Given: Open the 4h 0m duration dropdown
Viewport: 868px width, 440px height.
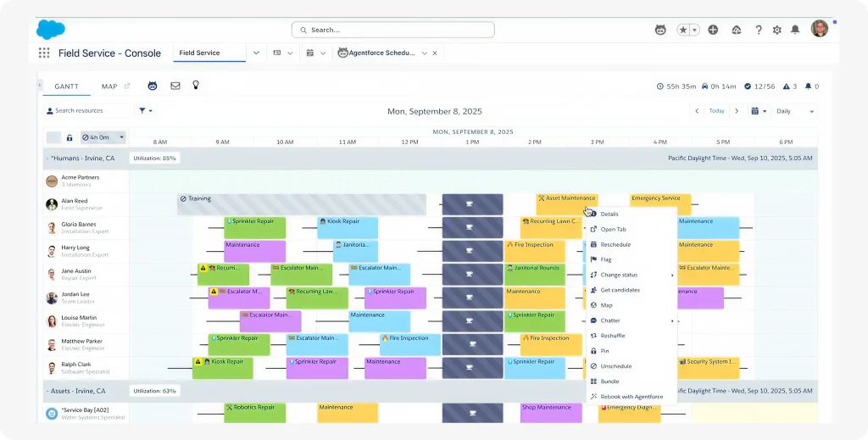Looking at the screenshot, I should pyautogui.click(x=103, y=137).
